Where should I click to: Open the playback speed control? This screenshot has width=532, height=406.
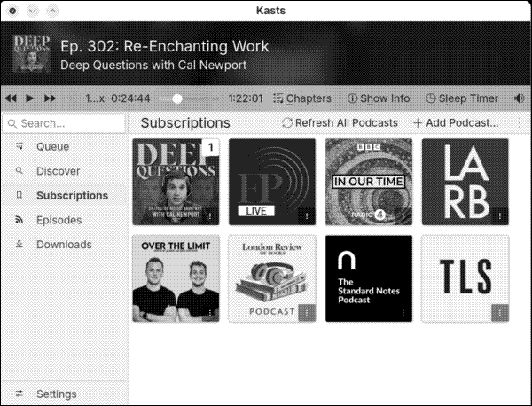click(x=95, y=98)
